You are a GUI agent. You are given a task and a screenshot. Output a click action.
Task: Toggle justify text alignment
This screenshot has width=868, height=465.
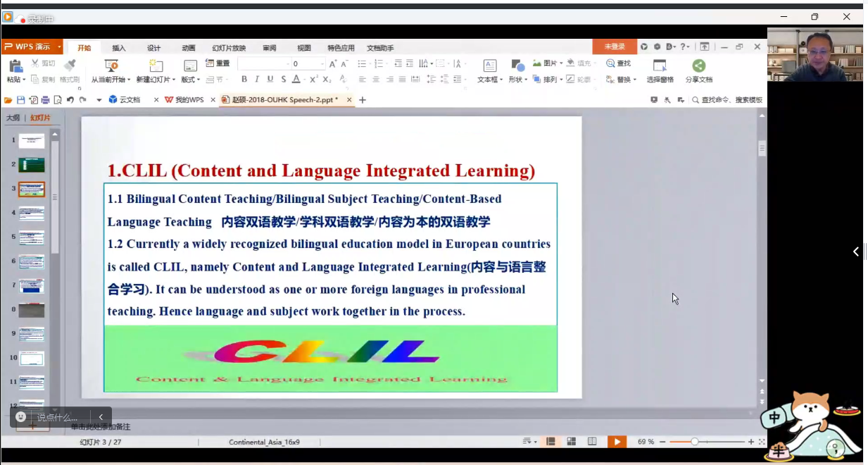click(x=402, y=80)
